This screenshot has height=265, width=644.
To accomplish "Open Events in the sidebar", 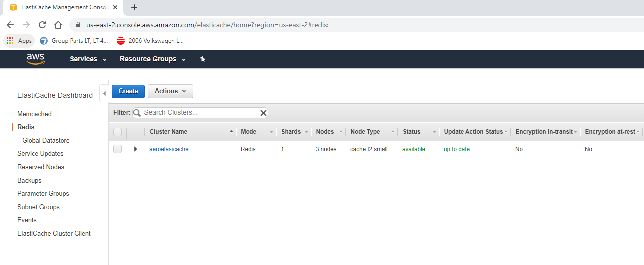I will 27,220.
